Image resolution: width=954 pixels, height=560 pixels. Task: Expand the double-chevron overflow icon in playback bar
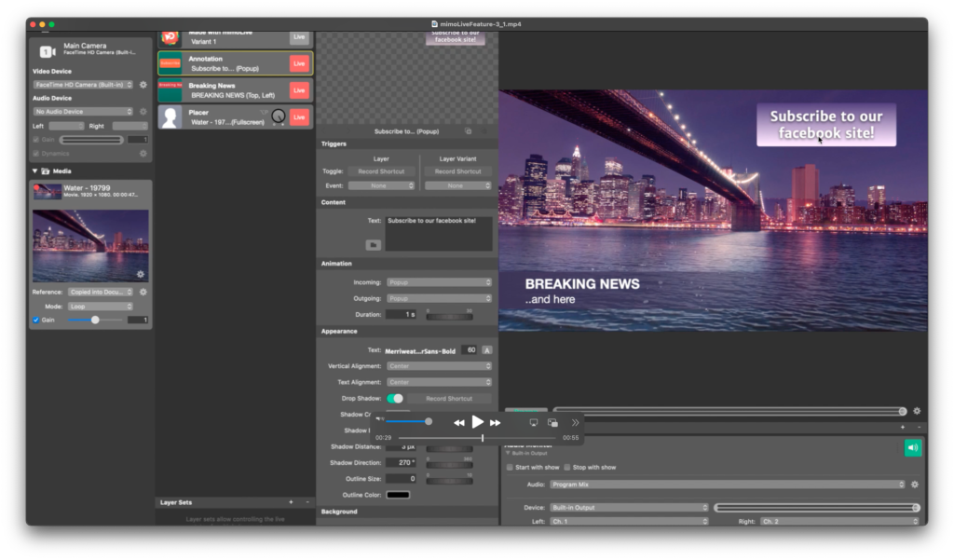(577, 422)
